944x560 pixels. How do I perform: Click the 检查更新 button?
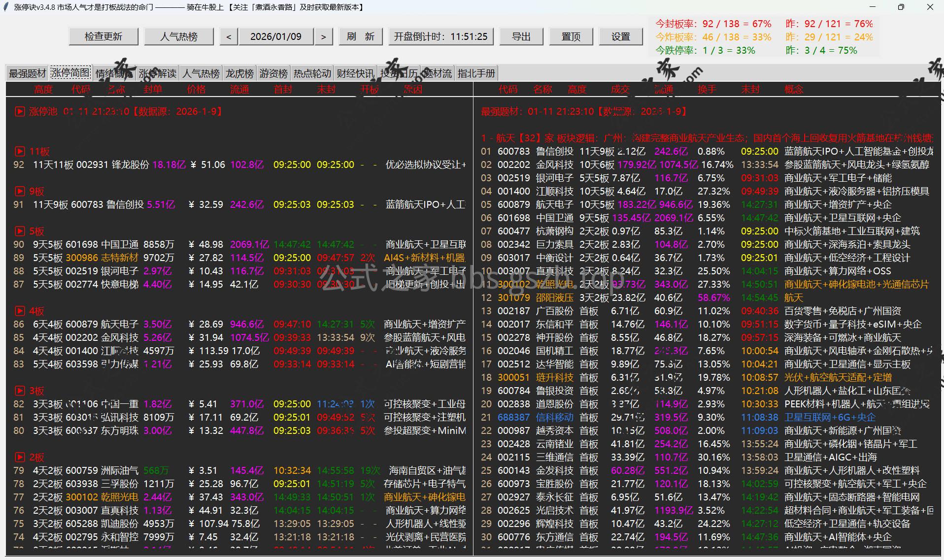pyautogui.click(x=103, y=36)
